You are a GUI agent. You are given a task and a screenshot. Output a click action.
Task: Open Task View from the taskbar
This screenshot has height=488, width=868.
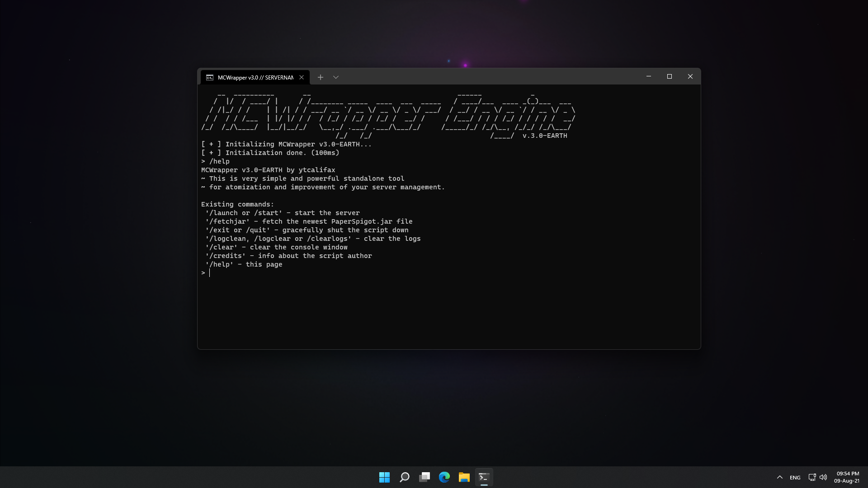424,477
